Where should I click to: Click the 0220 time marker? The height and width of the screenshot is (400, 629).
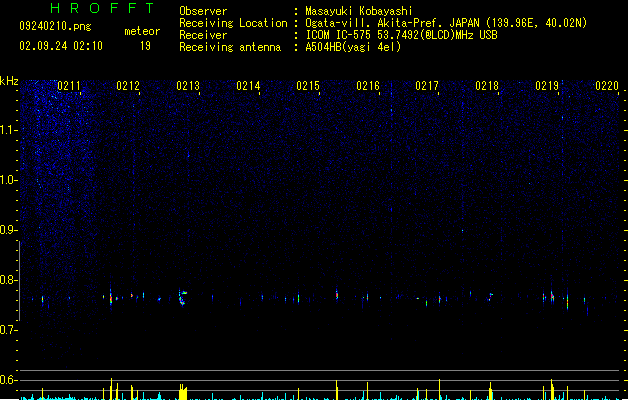coord(607,86)
